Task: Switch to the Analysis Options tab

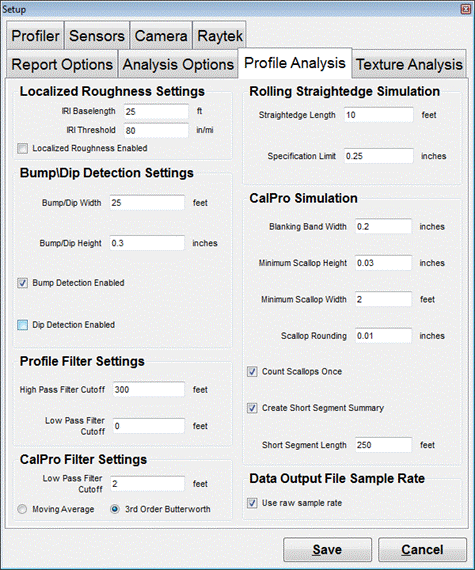Action: coord(178,64)
